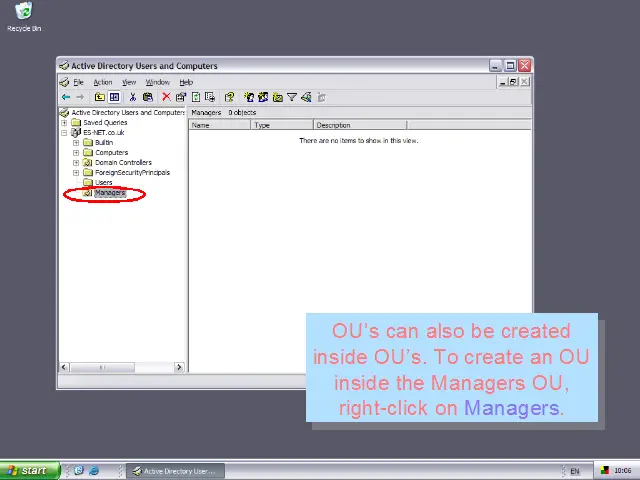
Task: Select Domain Controllers in the tree
Action: click(123, 162)
